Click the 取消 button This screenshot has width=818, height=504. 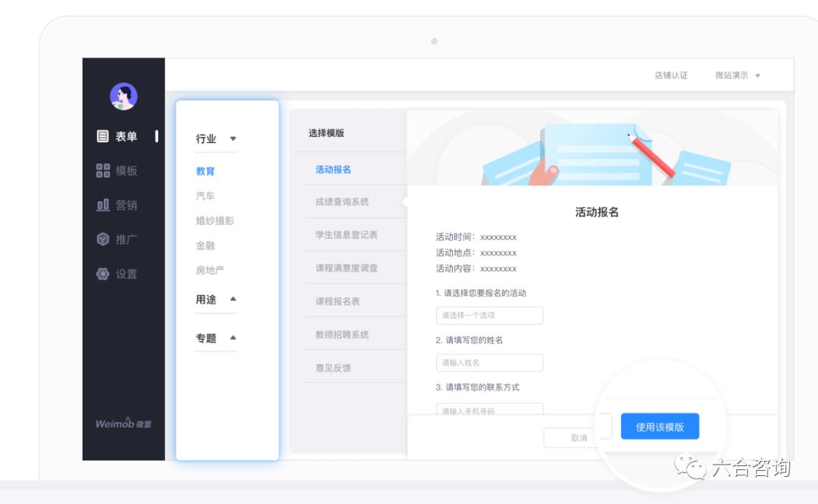click(579, 438)
